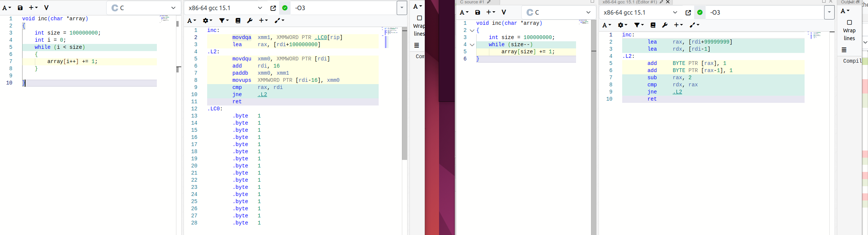
Task: Open compiler picker in right compiler pane
Action: [641, 12]
